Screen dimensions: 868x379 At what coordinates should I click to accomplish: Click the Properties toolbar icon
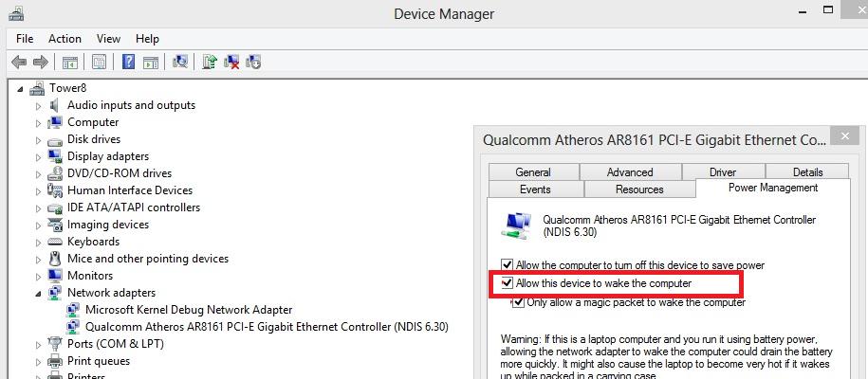(x=99, y=63)
